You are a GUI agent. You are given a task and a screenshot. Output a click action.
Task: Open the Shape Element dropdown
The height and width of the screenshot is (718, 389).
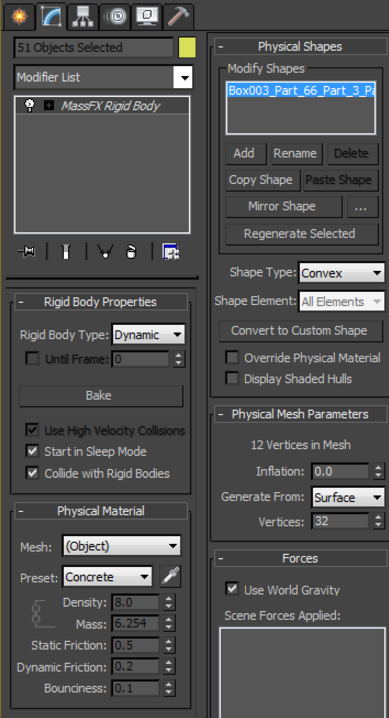(x=341, y=302)
